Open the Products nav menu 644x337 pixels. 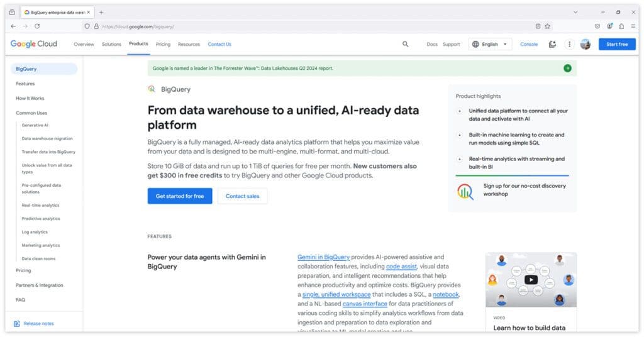pos(138,43)
